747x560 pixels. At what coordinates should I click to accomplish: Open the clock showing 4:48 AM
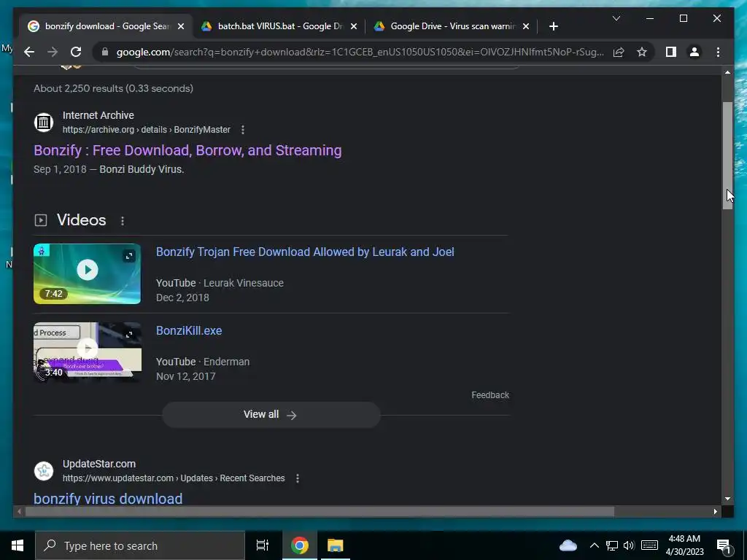pos(684,545)
